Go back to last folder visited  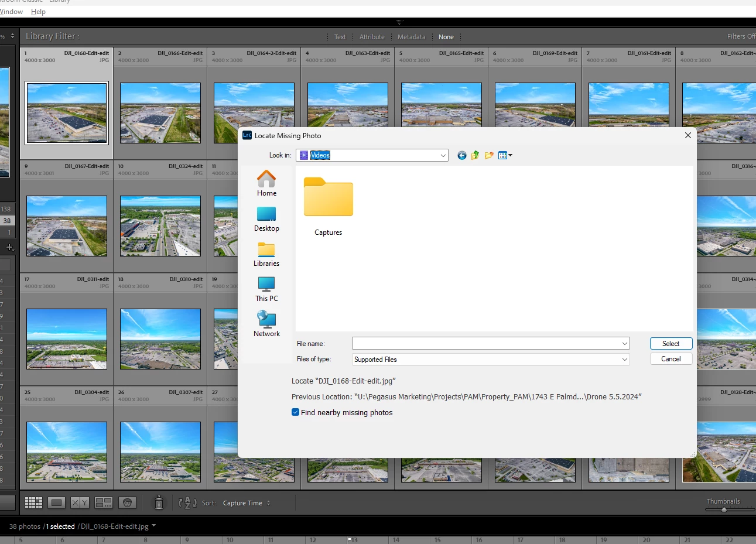(462, 155)
